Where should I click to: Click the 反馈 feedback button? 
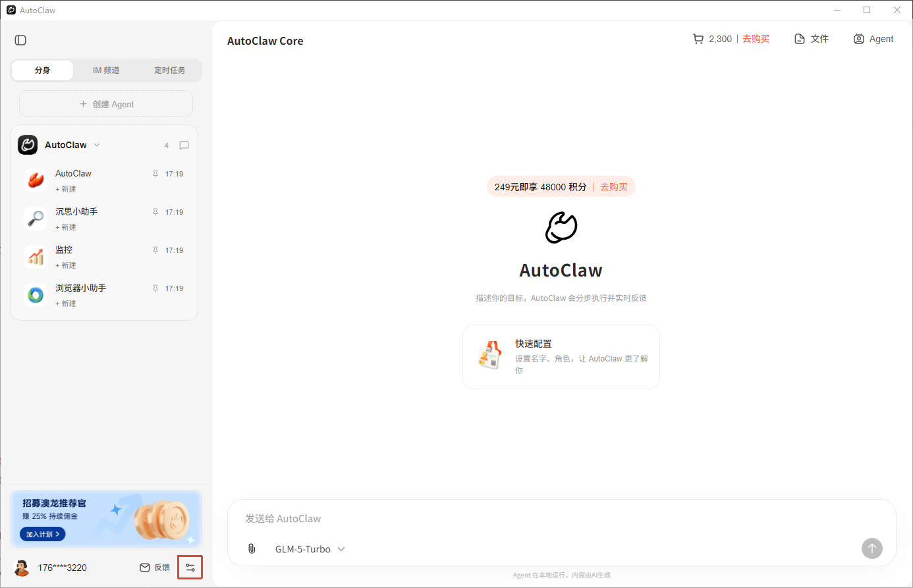155,568
